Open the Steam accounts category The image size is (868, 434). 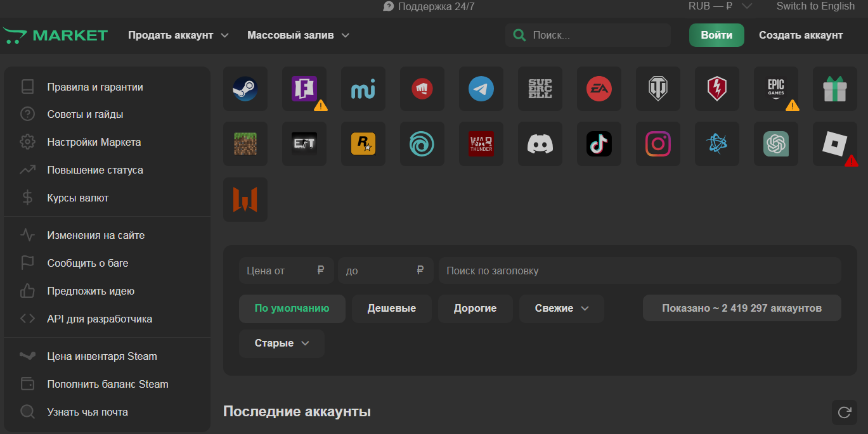coord(245,89)
